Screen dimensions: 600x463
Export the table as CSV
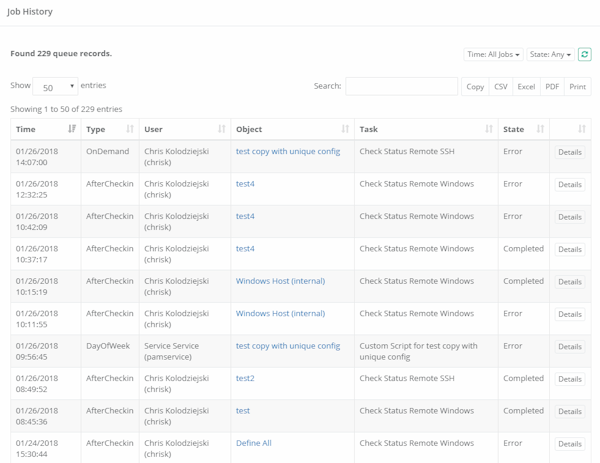[501, 87]
